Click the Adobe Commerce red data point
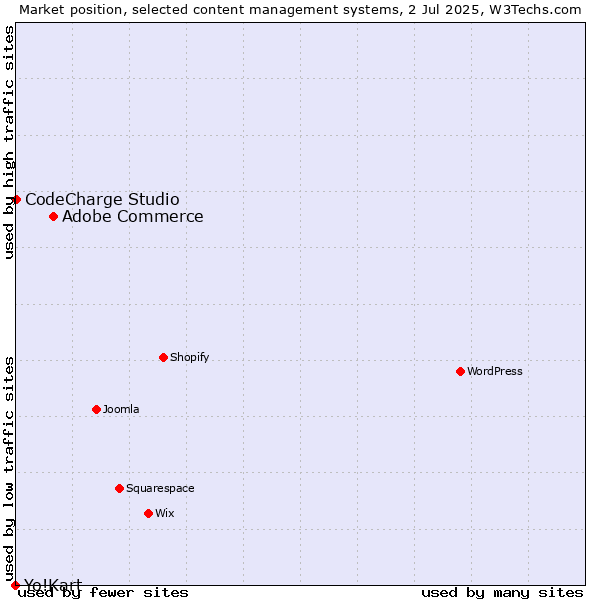Image resolution: width=600 pixels, height=600 pixels. (x=54, y=217)
